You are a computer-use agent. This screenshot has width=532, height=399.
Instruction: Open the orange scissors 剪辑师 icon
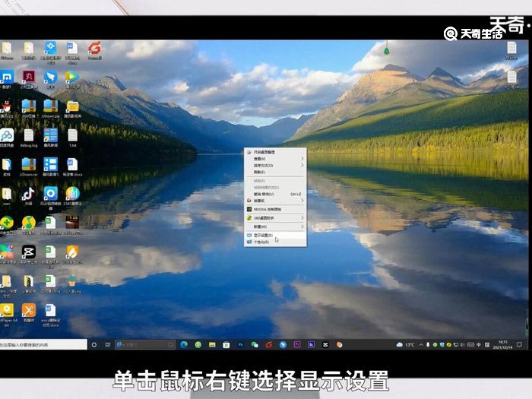coord(29,310)
